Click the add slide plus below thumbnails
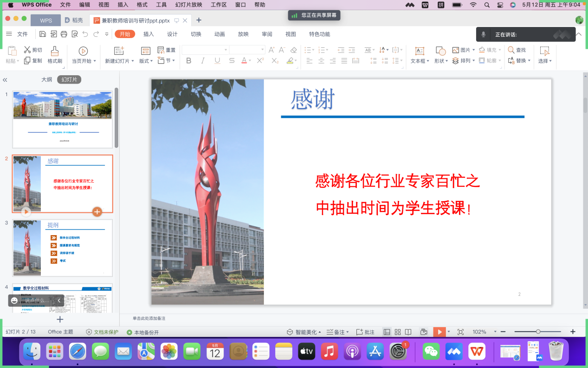This screenshot has height=368, width=588. pyautogui.click(x=60, y=319)
